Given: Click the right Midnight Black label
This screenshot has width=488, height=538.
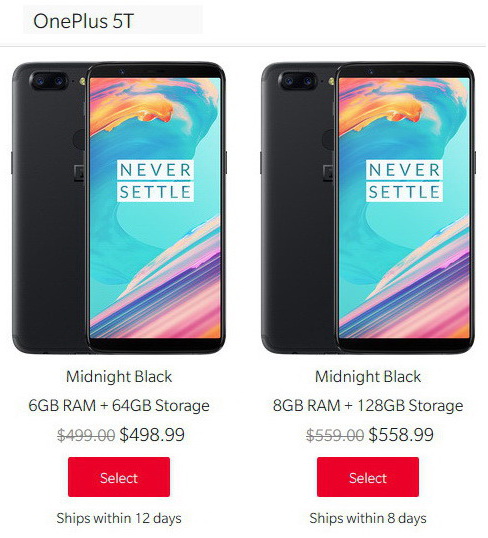Looking at the screenshot, I should coord(368,377).
